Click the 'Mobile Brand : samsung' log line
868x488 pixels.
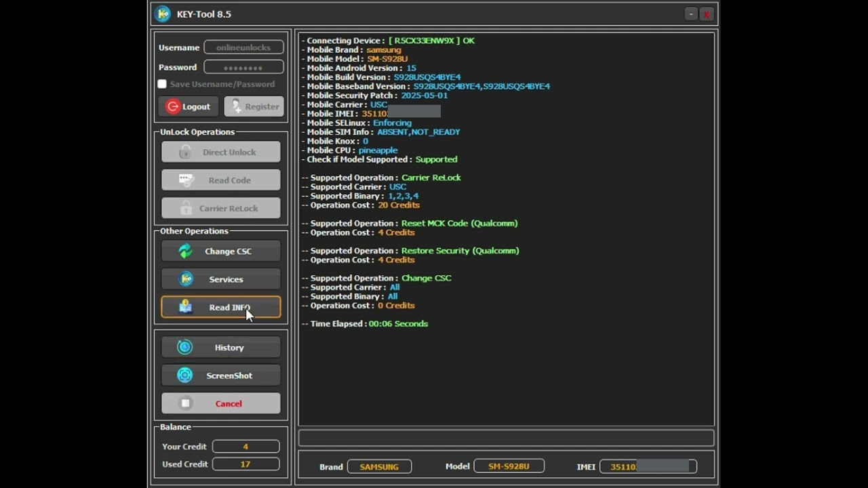(351, 49)
